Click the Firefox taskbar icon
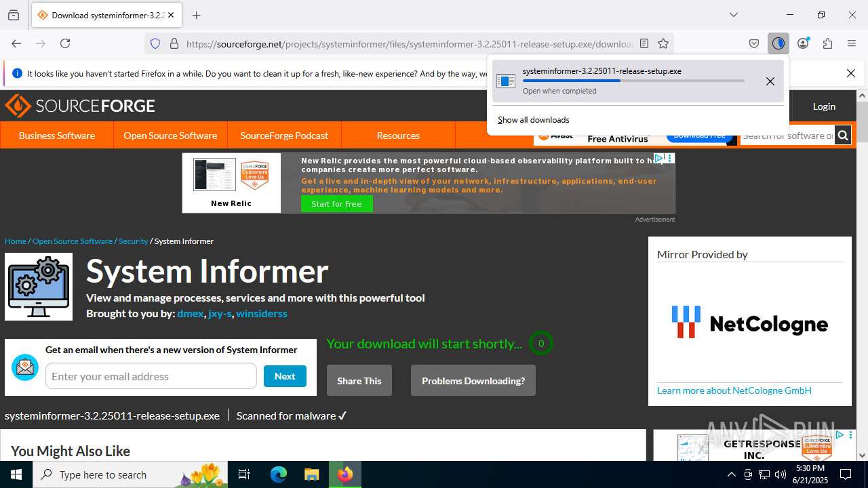Image resolution: width=868 pixels, height=488 pixels. (345, 474)
